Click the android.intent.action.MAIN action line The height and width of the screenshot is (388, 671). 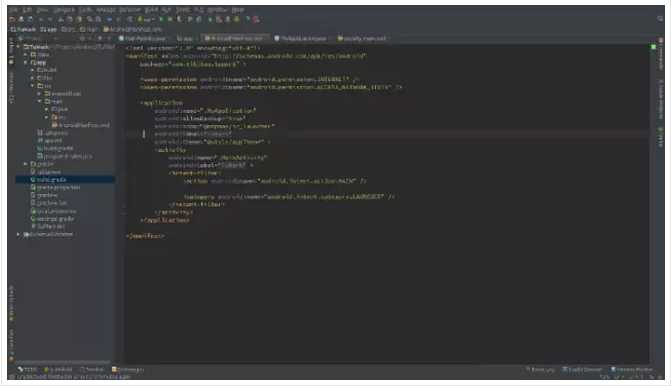[275, 181]
